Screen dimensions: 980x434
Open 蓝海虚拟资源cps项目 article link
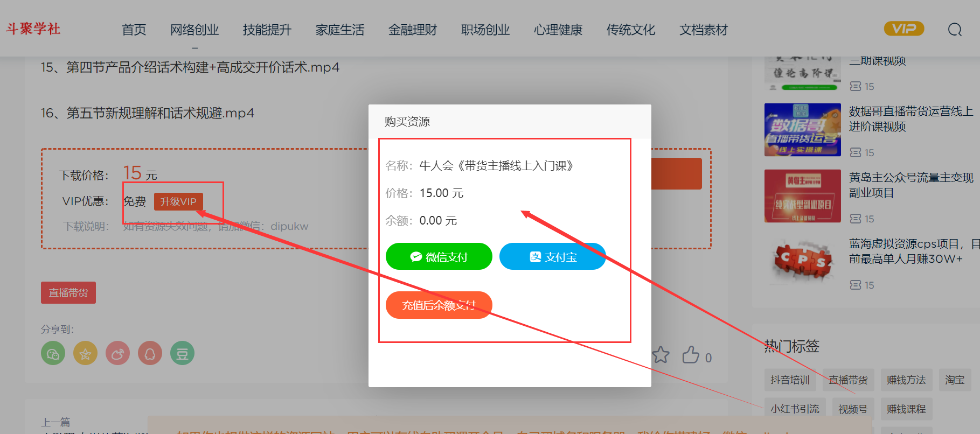coord(911,251)
